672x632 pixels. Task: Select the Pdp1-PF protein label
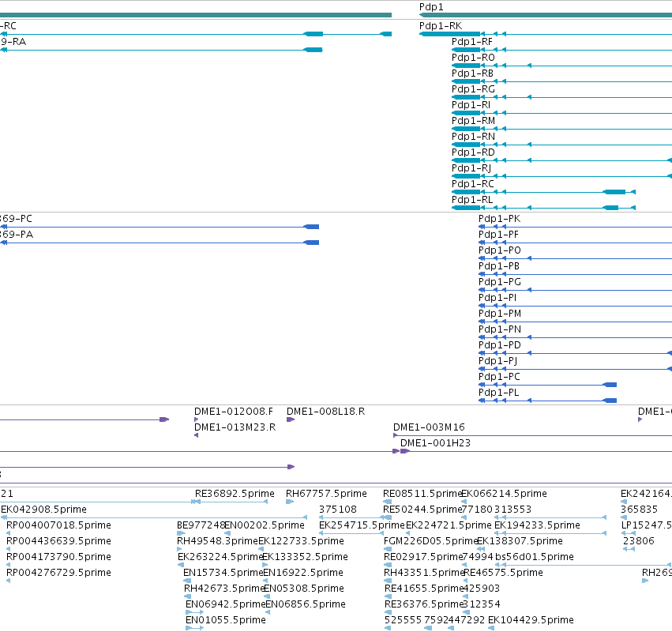(x=498, y=235)
